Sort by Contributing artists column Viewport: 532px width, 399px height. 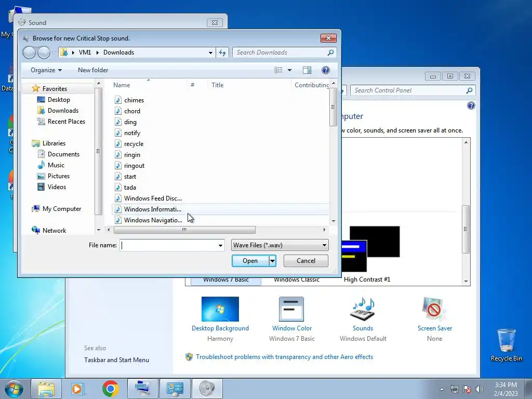tap(311, 85)
